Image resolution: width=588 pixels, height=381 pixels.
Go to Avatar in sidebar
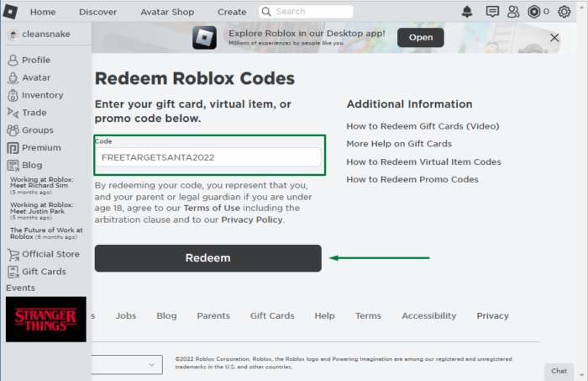[36, 77]
